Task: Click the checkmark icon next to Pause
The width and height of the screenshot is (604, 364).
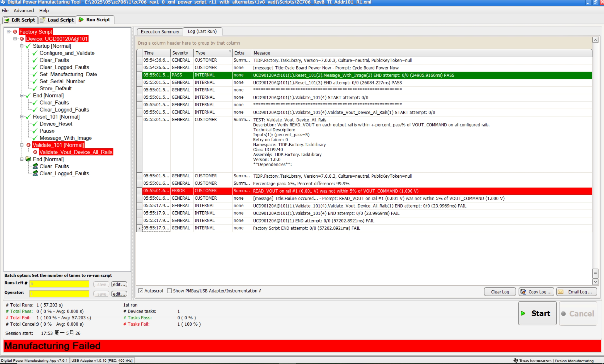Action: [35, 131]
